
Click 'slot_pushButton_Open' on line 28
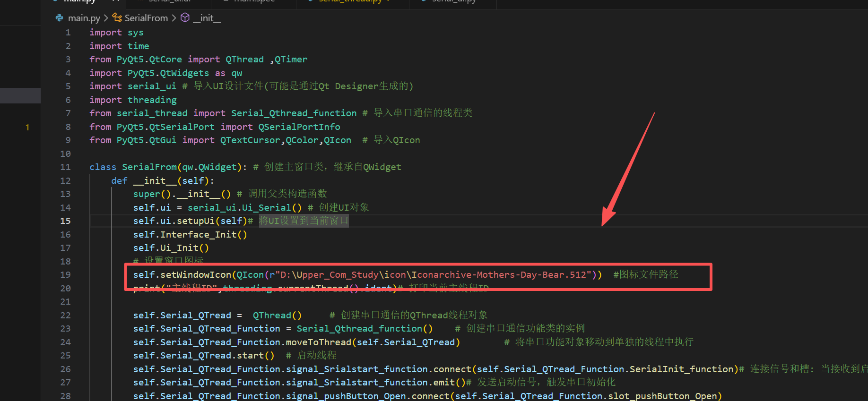tap(662, 396)
